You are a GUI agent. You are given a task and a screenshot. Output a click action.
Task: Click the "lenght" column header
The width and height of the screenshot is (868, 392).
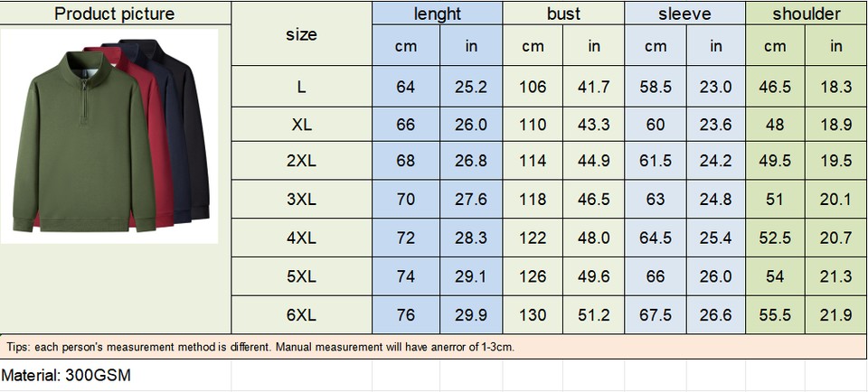tap(438, 14)
